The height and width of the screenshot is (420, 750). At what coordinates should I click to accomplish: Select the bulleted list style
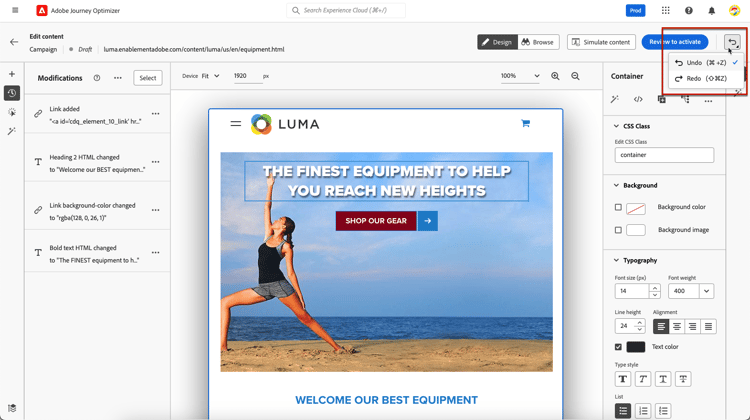click(623, 411)
